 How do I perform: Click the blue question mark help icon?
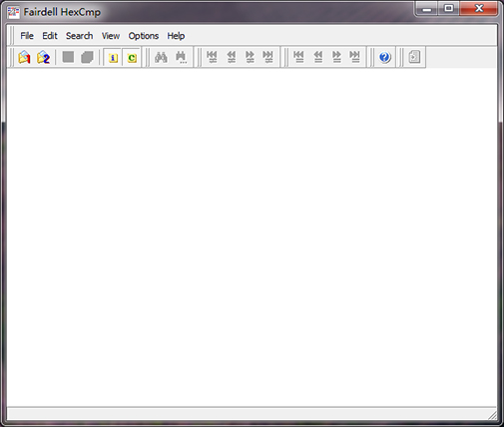(385, 57)
